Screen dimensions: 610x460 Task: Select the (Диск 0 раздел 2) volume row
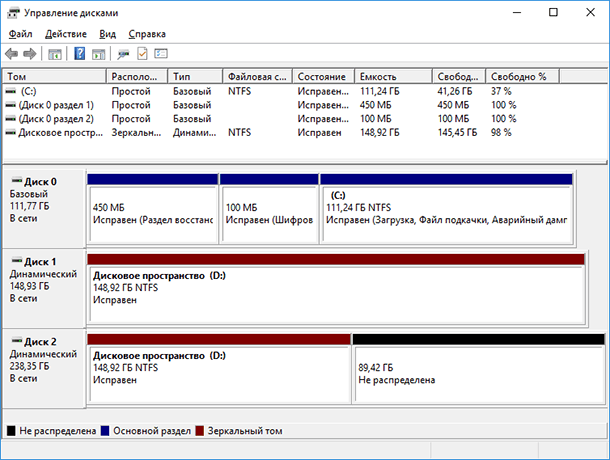pos(56,119)
